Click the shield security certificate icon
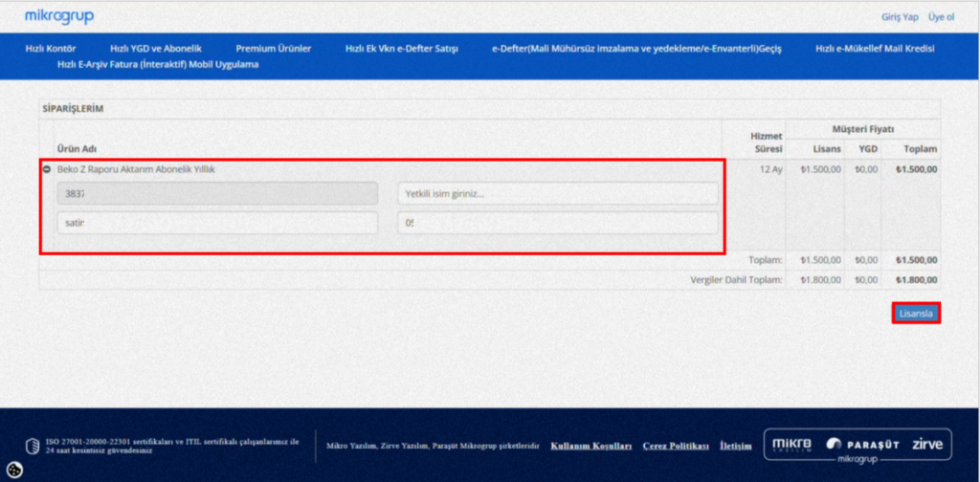The image size is (980, 482). point(32,446)
